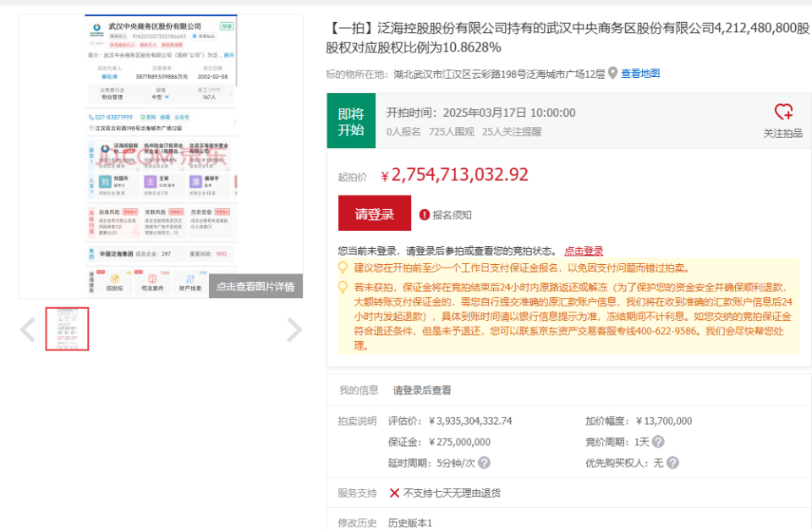Screen dimensions: 812x529
Task: Click the red X icon beside 不支持七天无理由退货
Action: click(x=395, y=493)
